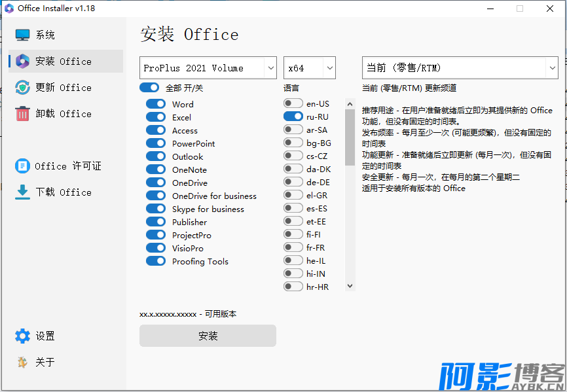The height and width of the screenshot is (392, 567).
Task: Click the language list scroll up arrow
Action: [350, 104]
